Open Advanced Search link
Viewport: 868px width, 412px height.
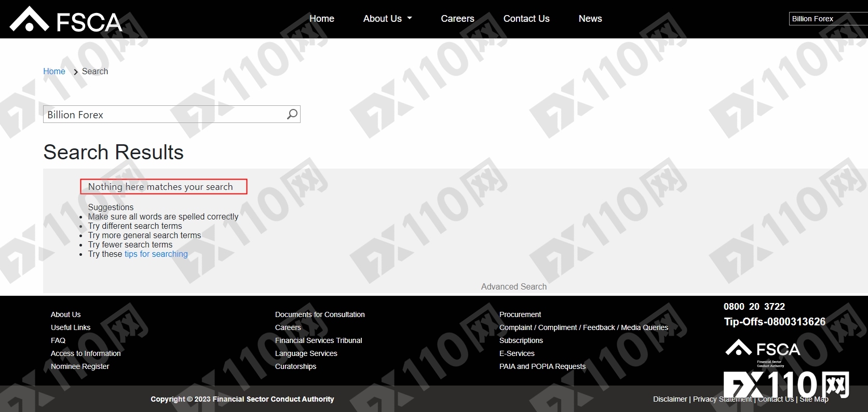pos(513,286)
